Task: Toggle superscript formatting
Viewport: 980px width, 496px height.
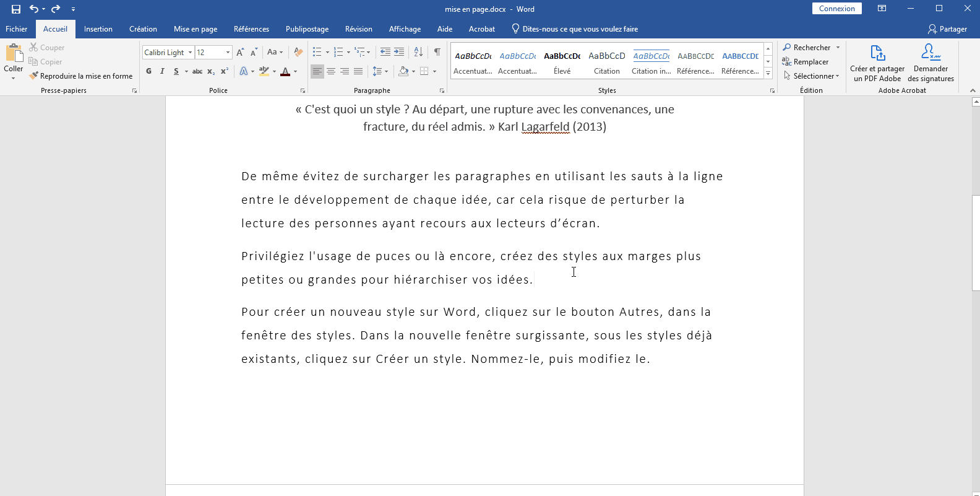Action: 225,71
